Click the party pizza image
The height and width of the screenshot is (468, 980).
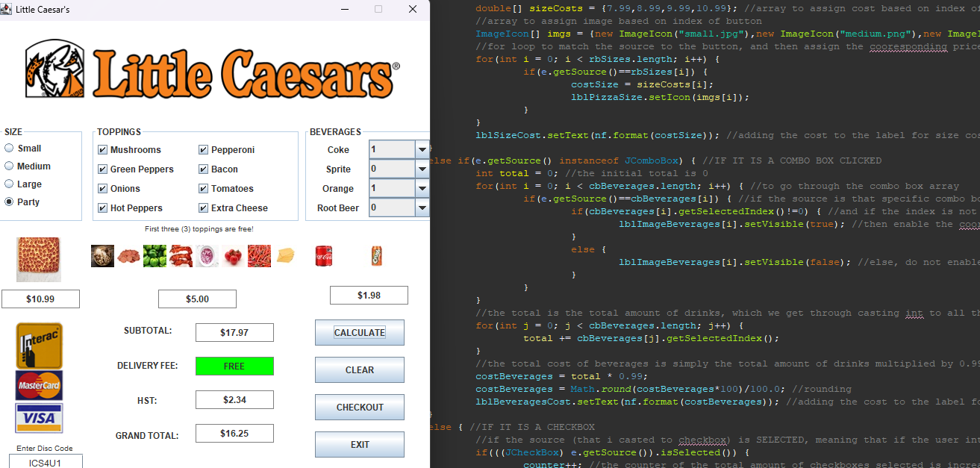coord(39,258)
